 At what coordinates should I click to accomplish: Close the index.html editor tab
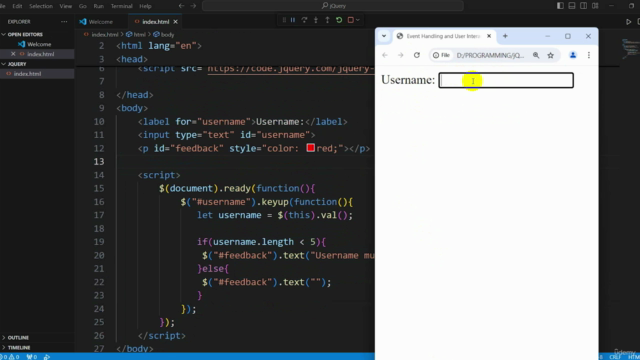176,22
